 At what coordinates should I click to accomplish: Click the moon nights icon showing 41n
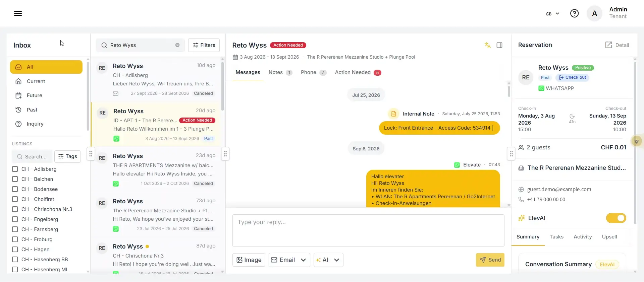click(572, 116)
